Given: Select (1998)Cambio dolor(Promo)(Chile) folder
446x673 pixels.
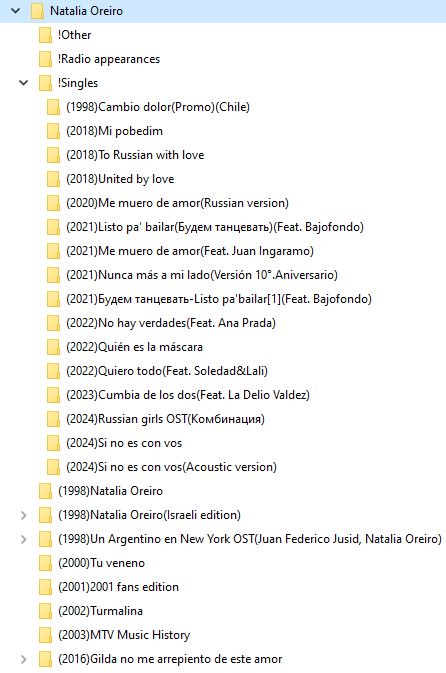Looking at the screenshot, I should [158, 107].
